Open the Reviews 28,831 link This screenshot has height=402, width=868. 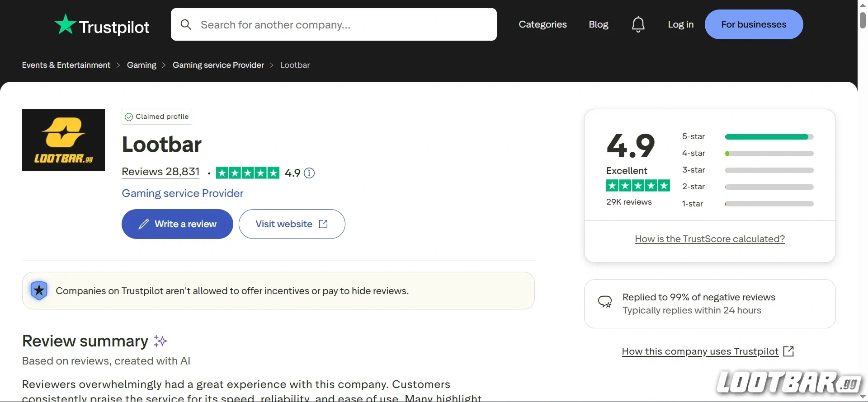point(160,172)
